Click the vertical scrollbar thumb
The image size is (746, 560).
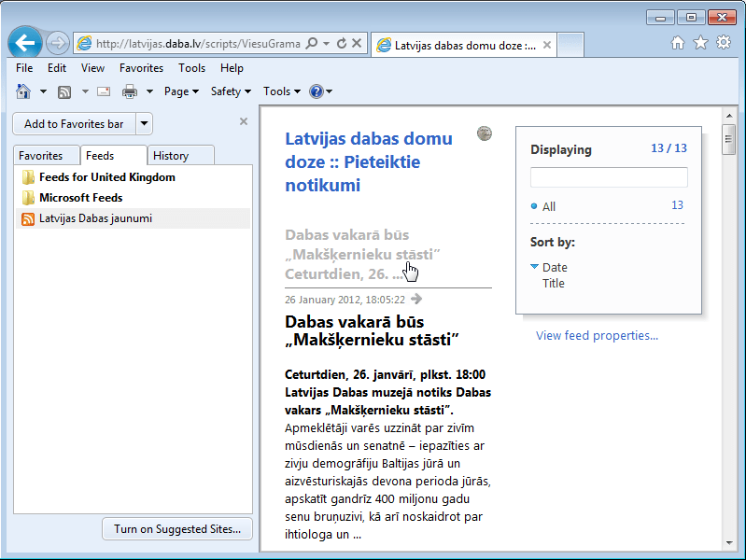pyautogui.click(x=728, y=139)
